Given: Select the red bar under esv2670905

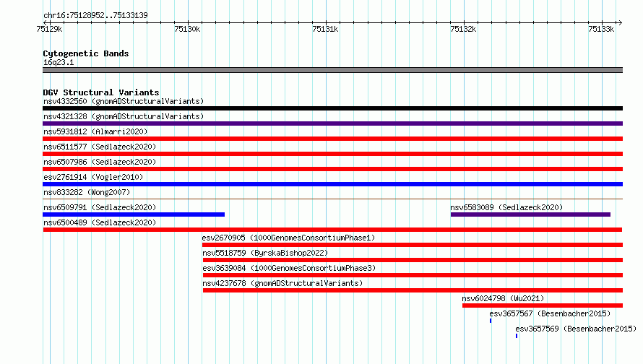Looking at the screenshot, I should click(413, 245).
